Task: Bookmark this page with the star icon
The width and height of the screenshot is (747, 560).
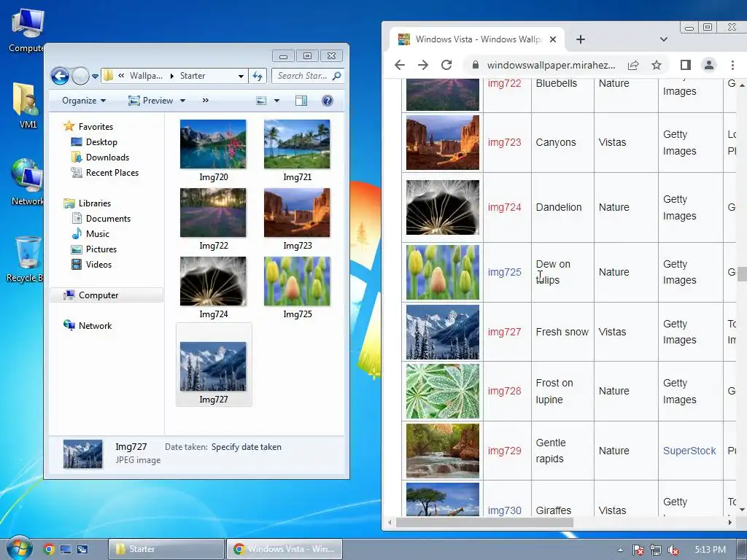Action: click(x=657, y=65)
